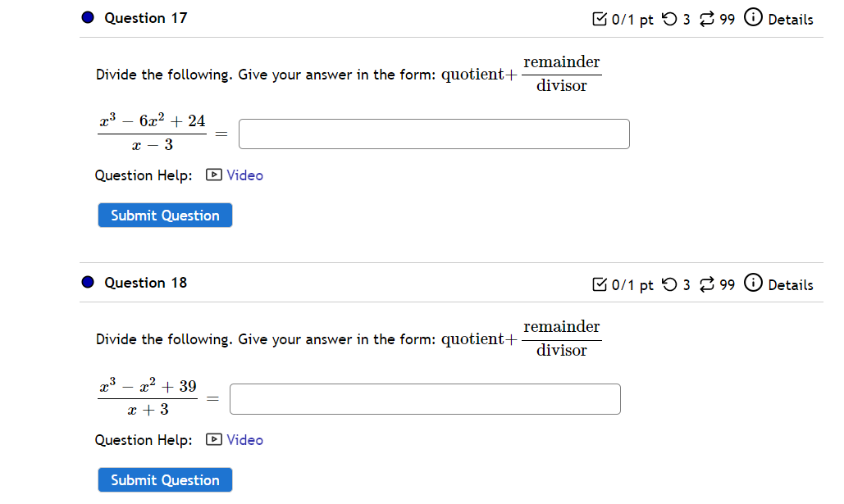Click the blue dot beside Question 18
This screenshot has height=504, width=844.
point(87,283)
